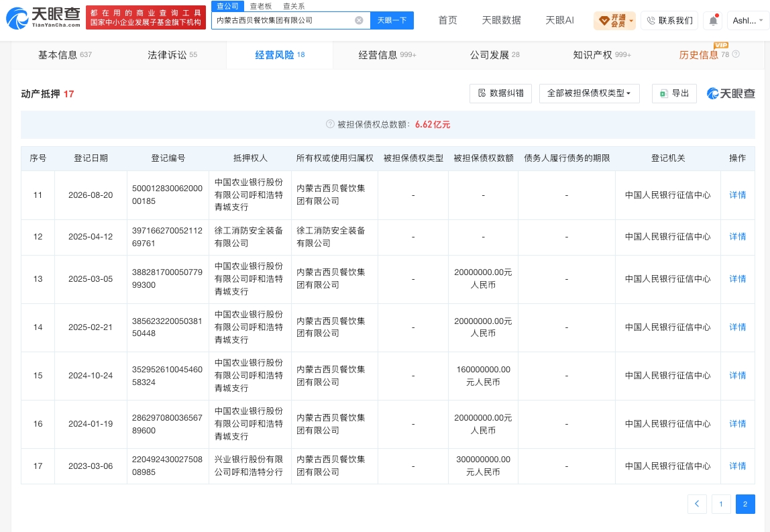The image size is (770, 532).
Task: Select page 2 pagination button
Action: (745, 504)
